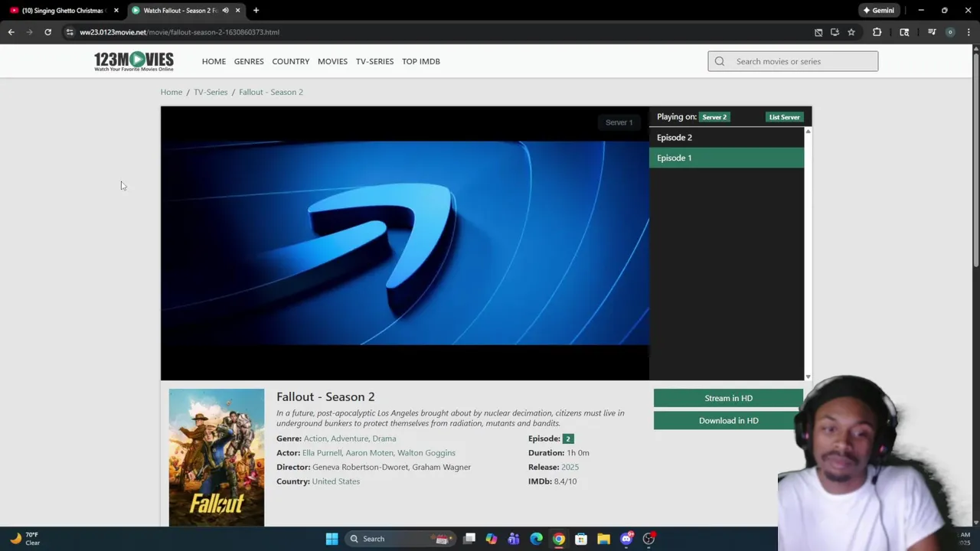Click Download in HD button
This screenshot has height=551, width=980.
coord(728,420)
